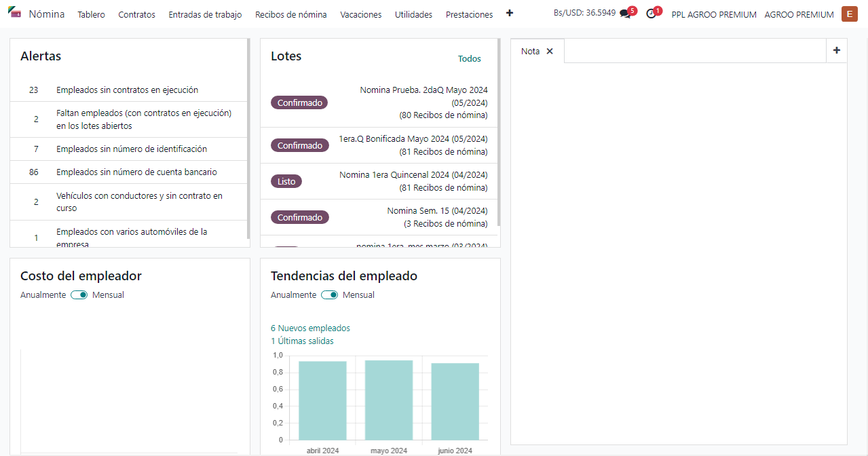Image resolution: width=868 pixels, height=456 pixels.
Task: Click the Todos link in Lotes
Action: (x=469, y=59)
